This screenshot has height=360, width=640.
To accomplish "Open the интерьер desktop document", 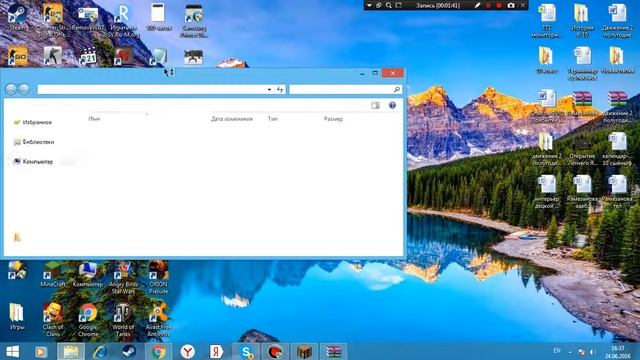I will 547,191.
